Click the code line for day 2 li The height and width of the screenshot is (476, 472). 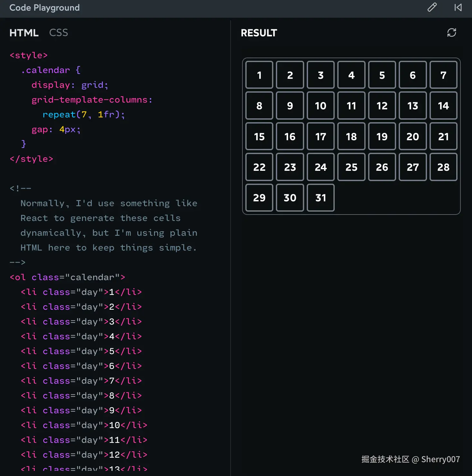click(81, 307)
